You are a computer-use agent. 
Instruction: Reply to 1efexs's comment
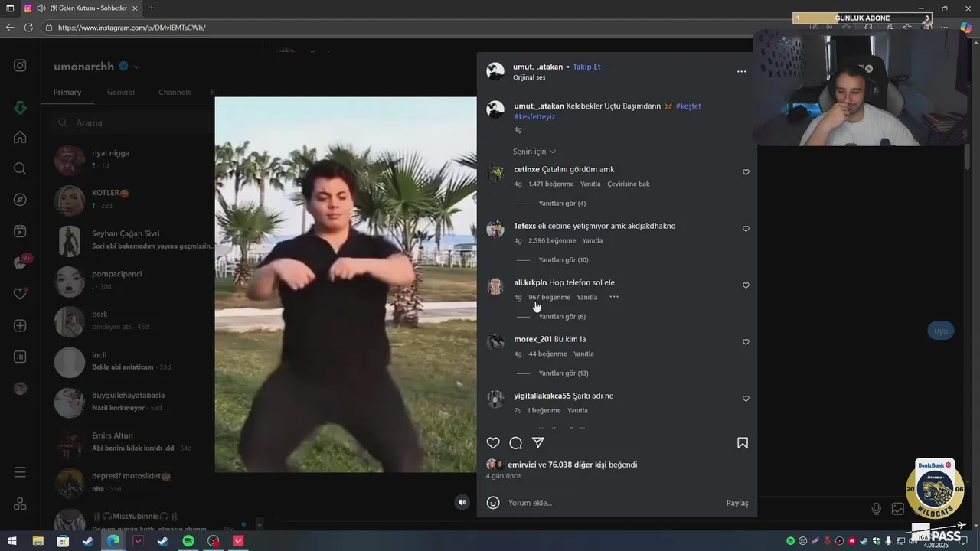pyautogui.click(x=593, y=241)
